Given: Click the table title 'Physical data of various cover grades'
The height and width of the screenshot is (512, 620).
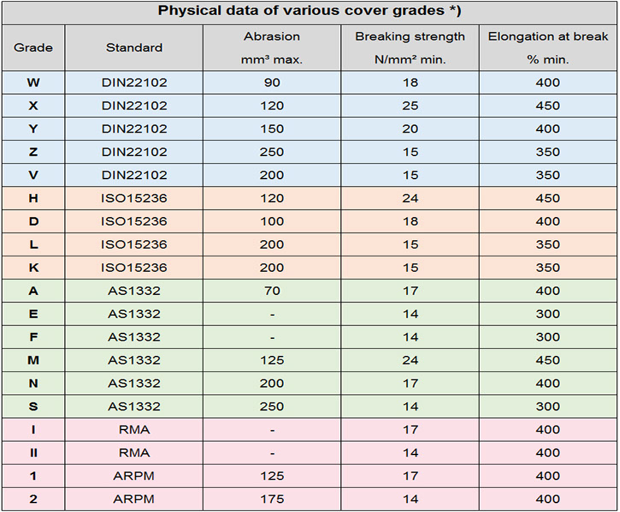Looking at the screenshot, I should (x=309, y=11).
